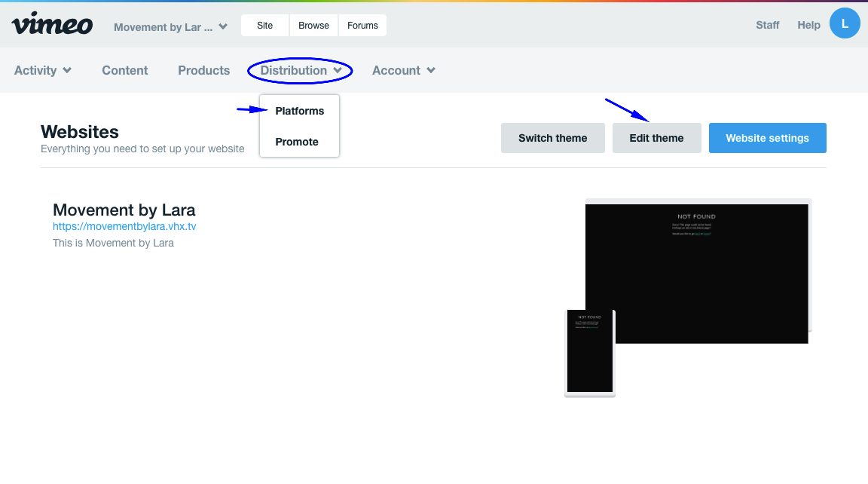
Task: Open the Help link
Action: (x=808, y=25)
